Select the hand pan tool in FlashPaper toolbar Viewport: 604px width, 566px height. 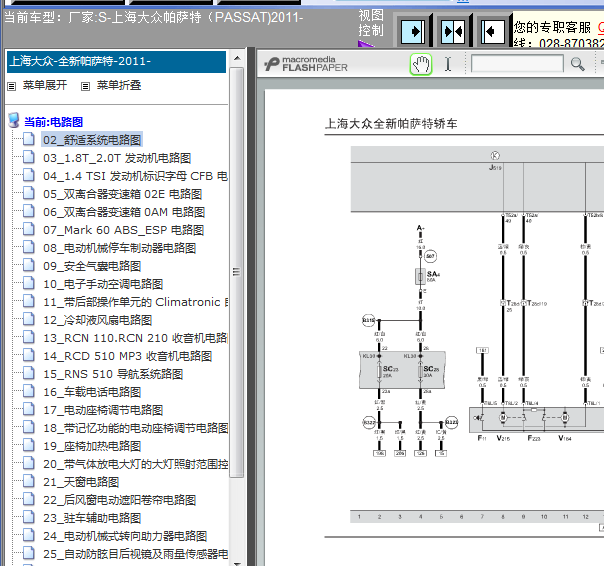click(421, 64)
